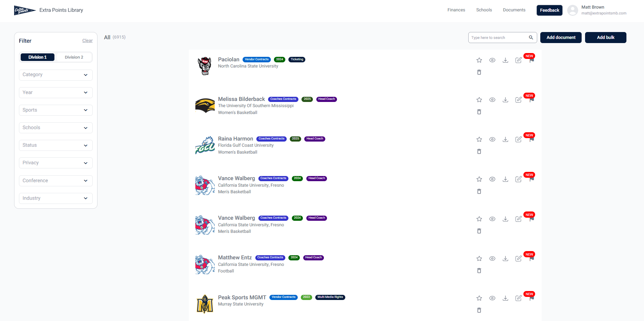
Task: Star Matthew Entz contract
Action: point(479,259)
